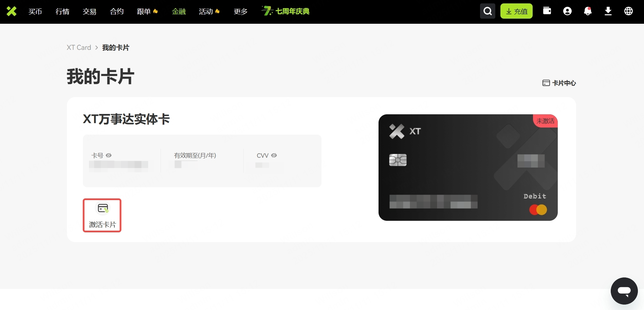Open the wallet icon in the header
644x310 pixels.
(x=547, y=11)
